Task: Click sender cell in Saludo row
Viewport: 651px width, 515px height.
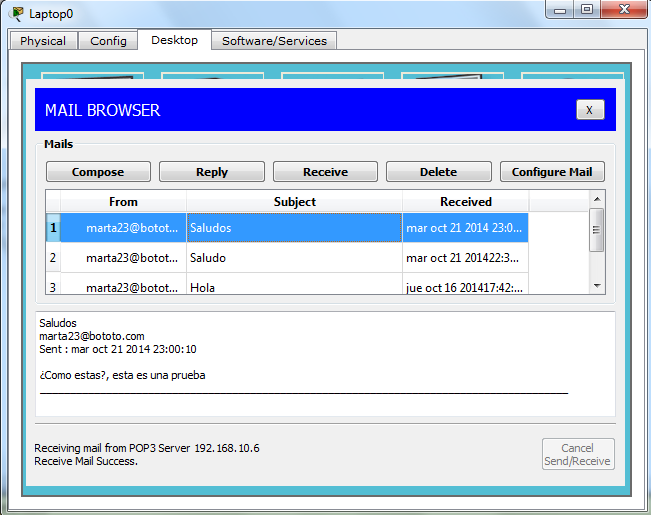Action: point(123,258)
